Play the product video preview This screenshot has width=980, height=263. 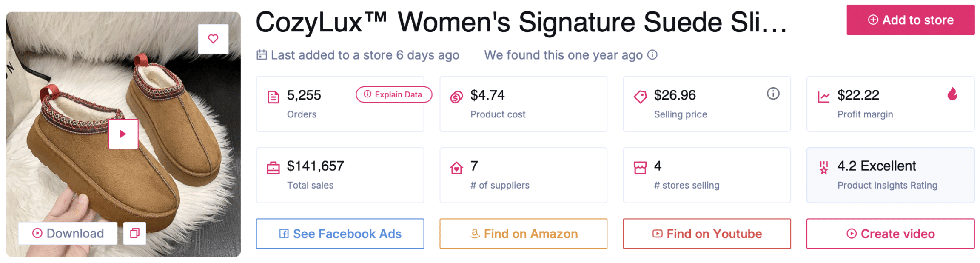pos(123,134)
